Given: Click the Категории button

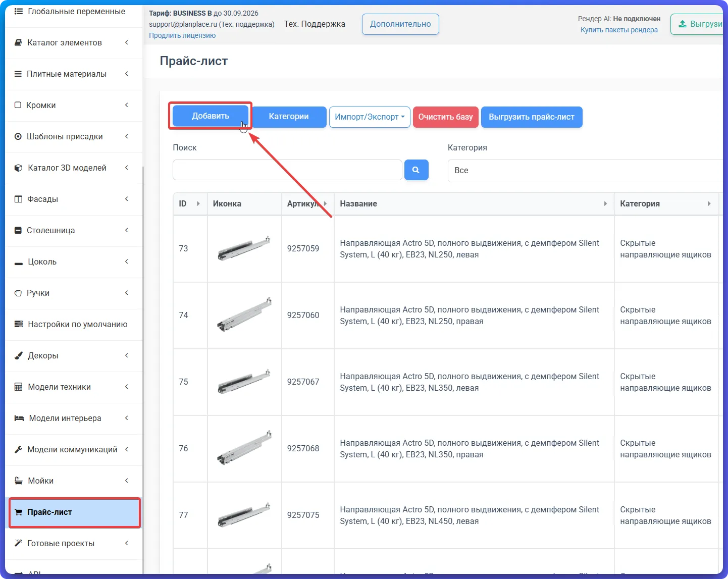Looking at the screenshot, I should coord(289,117).
